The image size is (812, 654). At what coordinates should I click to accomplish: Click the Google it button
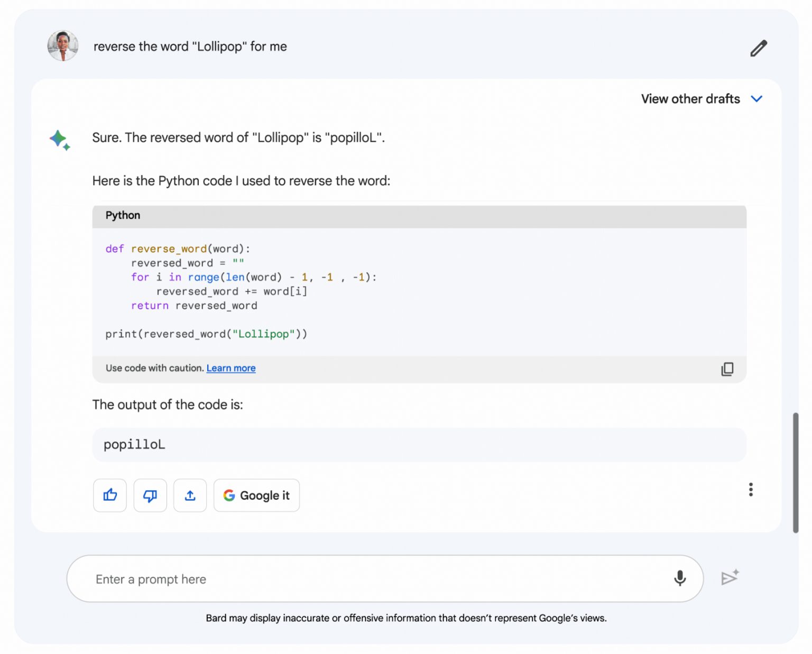point(256,495)
